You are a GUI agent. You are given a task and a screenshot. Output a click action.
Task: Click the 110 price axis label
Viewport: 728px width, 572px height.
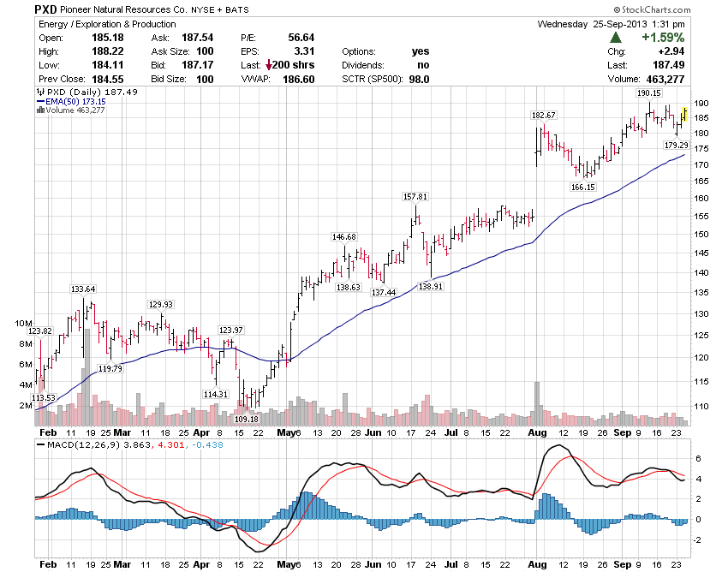coord(701,406)
